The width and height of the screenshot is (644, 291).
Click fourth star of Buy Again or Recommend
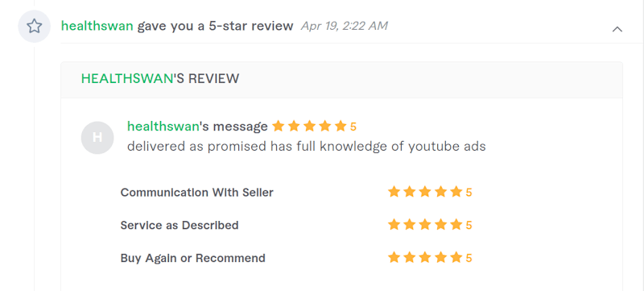440,258
